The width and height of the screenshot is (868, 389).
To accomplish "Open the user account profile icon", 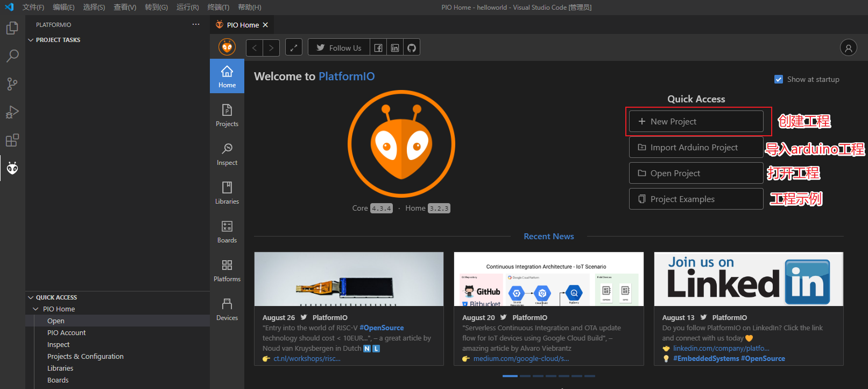I will click(x=848, y=48).
